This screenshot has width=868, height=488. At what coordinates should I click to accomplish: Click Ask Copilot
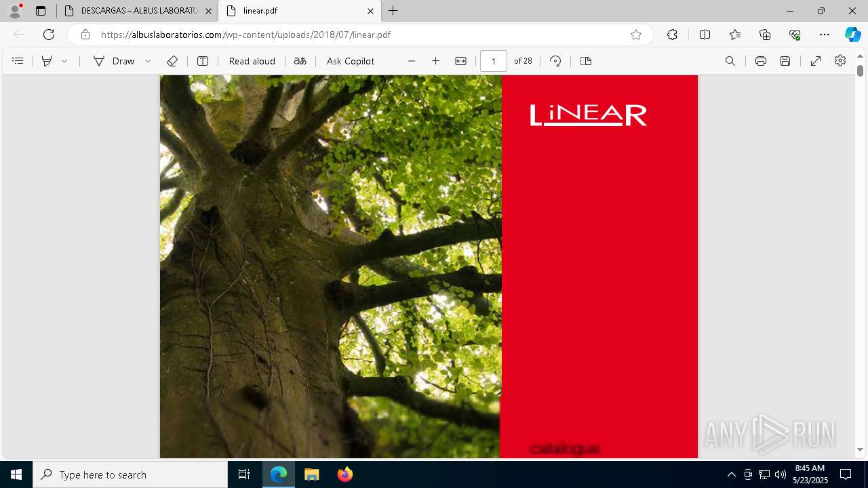(x=351, y=61)
